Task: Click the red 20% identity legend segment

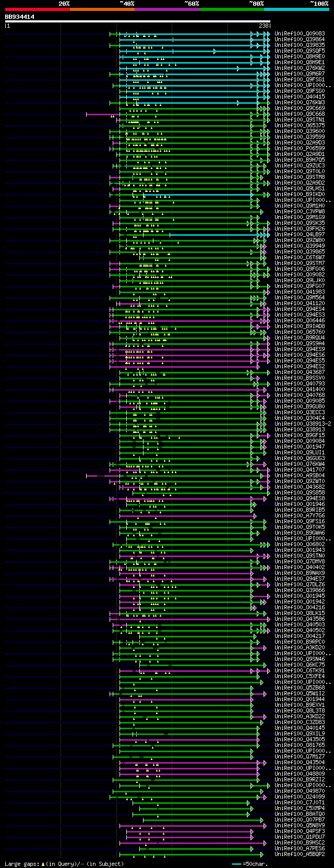Action: coord(37,9)
